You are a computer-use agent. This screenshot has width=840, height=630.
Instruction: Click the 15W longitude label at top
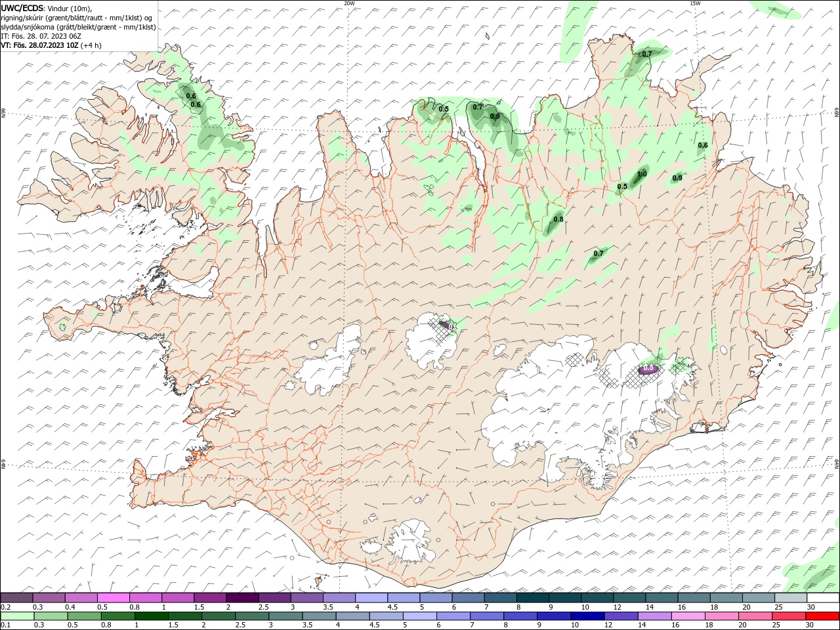point(695,3)
